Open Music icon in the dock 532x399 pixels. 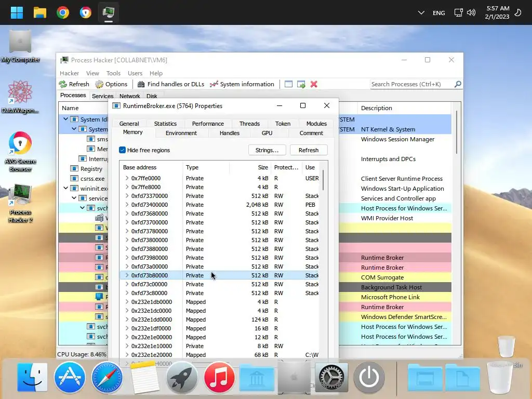(x=219, y=377)
